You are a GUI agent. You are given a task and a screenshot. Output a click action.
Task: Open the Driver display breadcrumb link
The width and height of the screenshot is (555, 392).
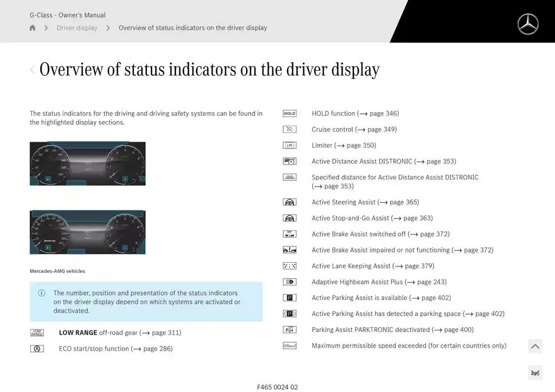coord(77,28)
